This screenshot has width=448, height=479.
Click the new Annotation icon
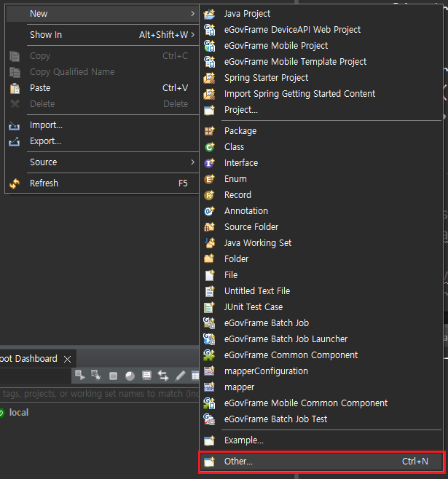point(209,211)
